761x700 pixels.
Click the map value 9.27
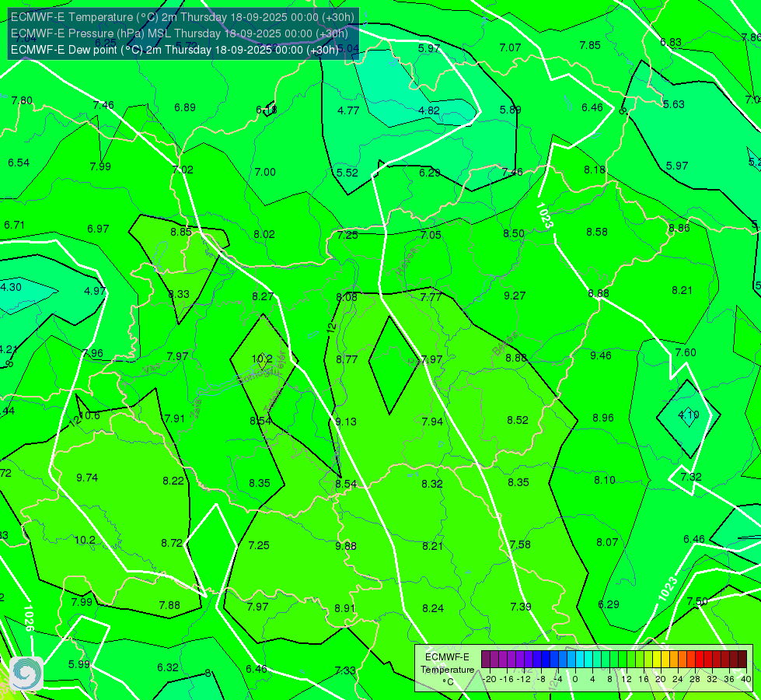point(515,296)
